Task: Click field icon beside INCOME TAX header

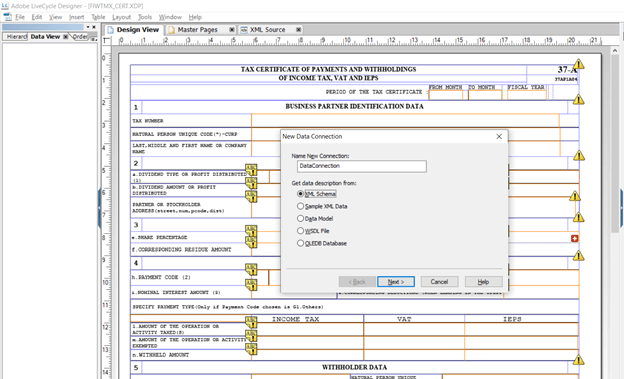Action: coord(251,322)
